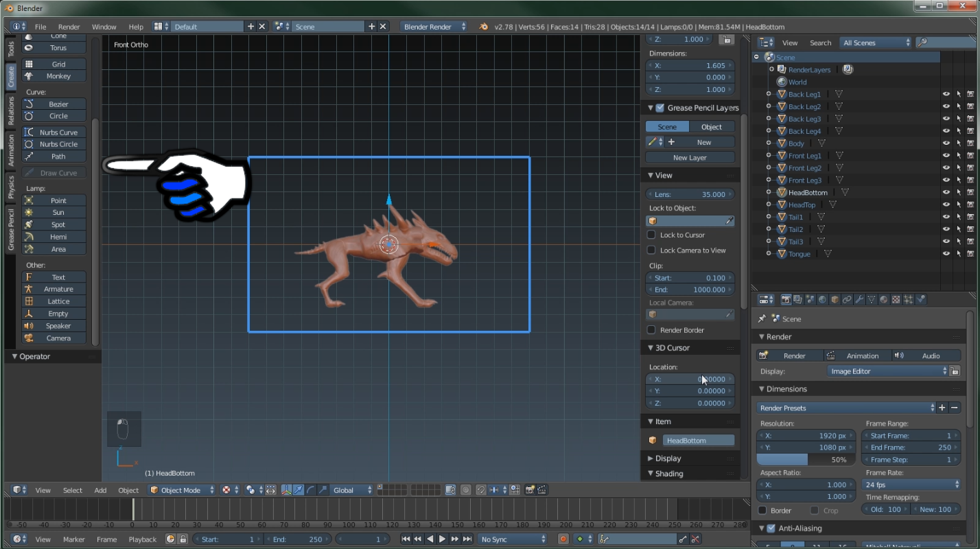
Task: Open the Constraints properties tab icon
Action: point(847,299)
